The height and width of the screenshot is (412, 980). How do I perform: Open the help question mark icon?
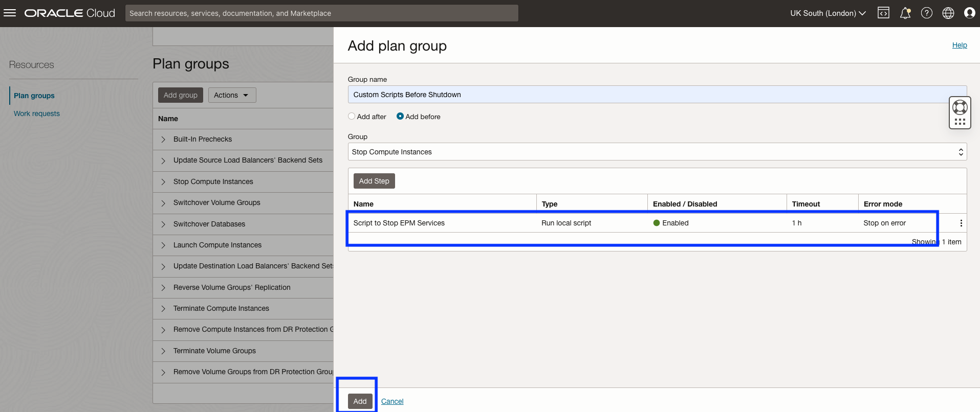(927, 13)
